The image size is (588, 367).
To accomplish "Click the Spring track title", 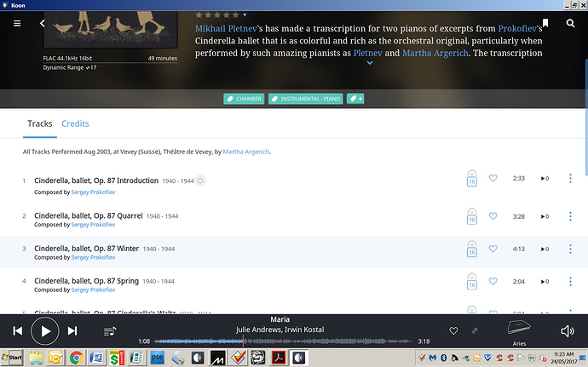I will 86,281.
